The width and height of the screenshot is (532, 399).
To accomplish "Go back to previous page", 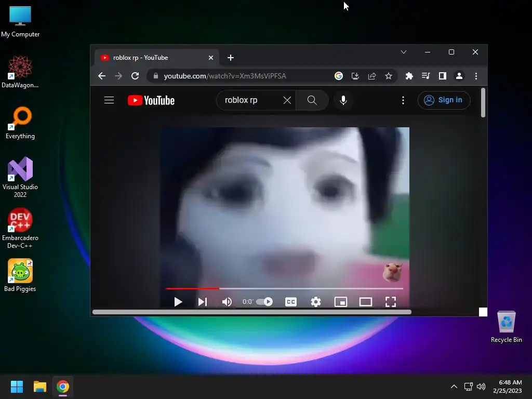I will click(102, 76).
